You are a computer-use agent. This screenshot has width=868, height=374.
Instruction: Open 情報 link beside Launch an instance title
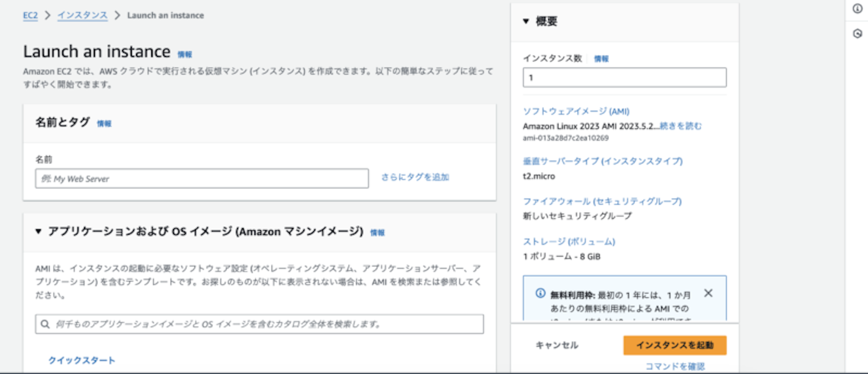pos(185,54)
